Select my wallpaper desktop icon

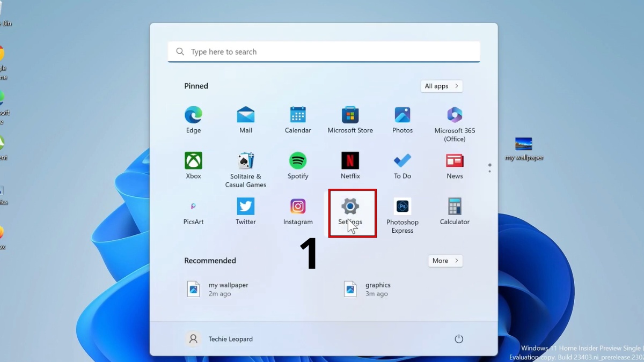(x=524, y=149)
